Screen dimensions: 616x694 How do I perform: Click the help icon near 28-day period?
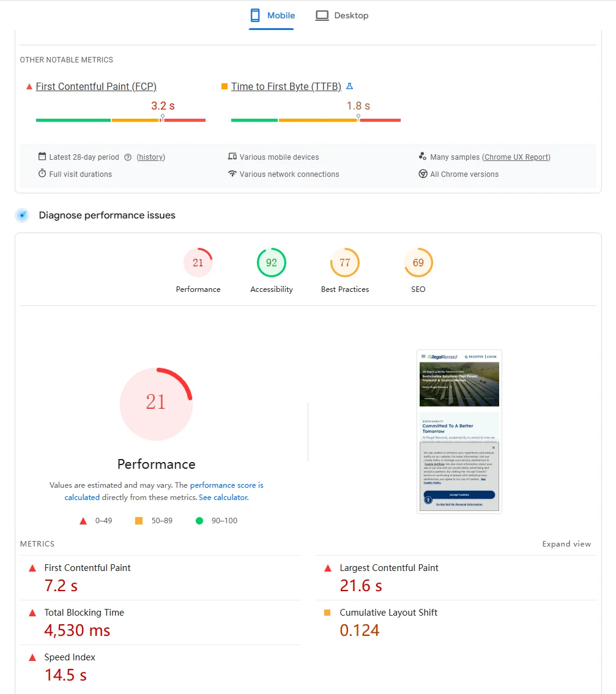(x=128, y=157)
